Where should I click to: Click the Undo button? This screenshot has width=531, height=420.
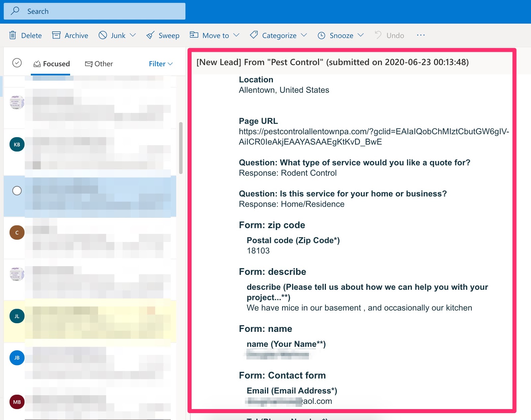[x=389, y=35]
